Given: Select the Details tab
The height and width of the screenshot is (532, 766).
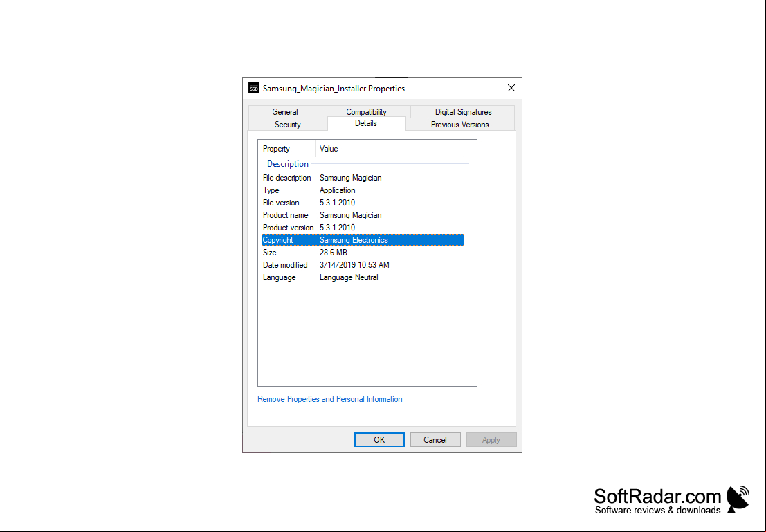Looking at the screenshot, I should (366, 124).
